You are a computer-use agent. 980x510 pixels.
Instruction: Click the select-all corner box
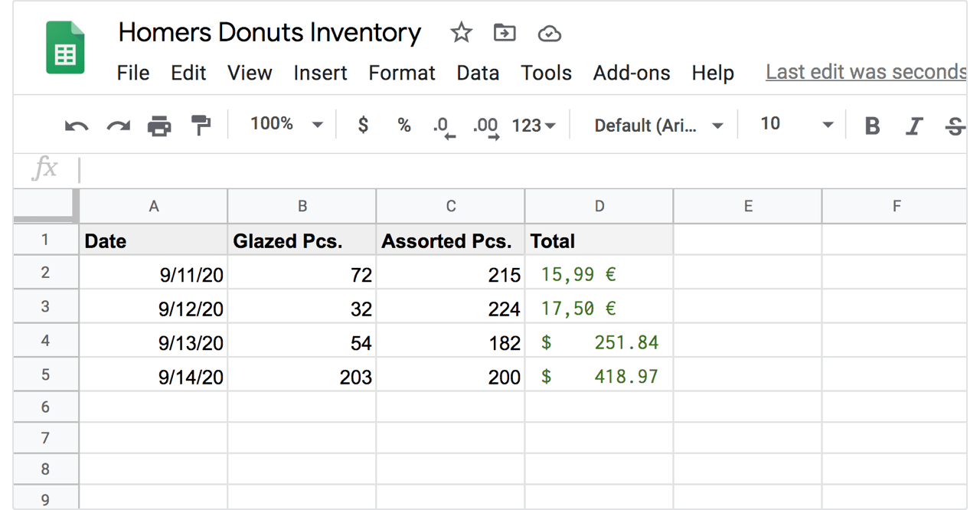tap(46, 206)
